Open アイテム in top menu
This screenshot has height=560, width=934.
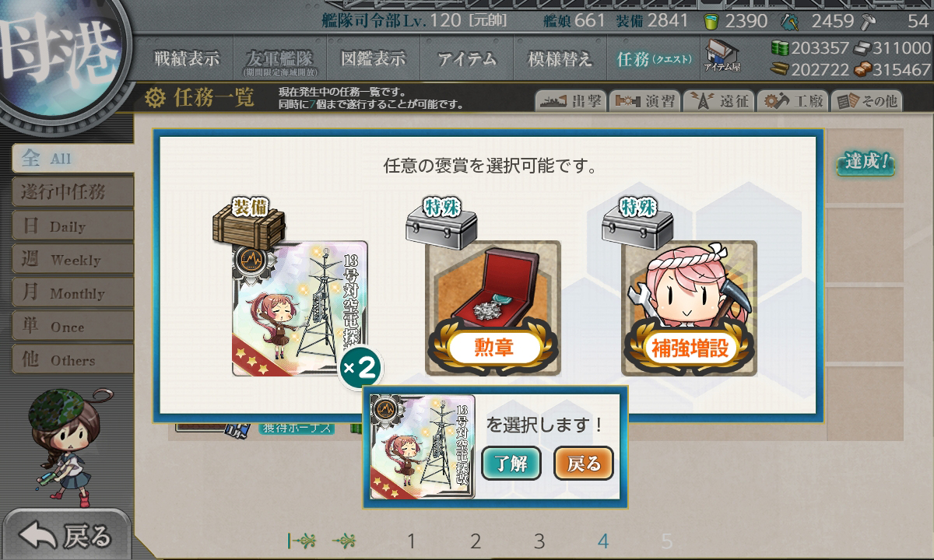[x=467, y=58]
